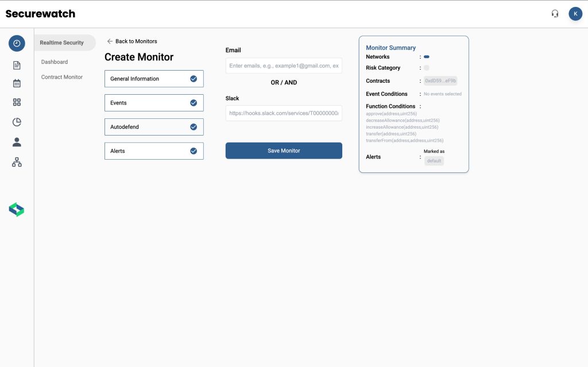Open the document icon in the sidebar

(x=17, y=65)
